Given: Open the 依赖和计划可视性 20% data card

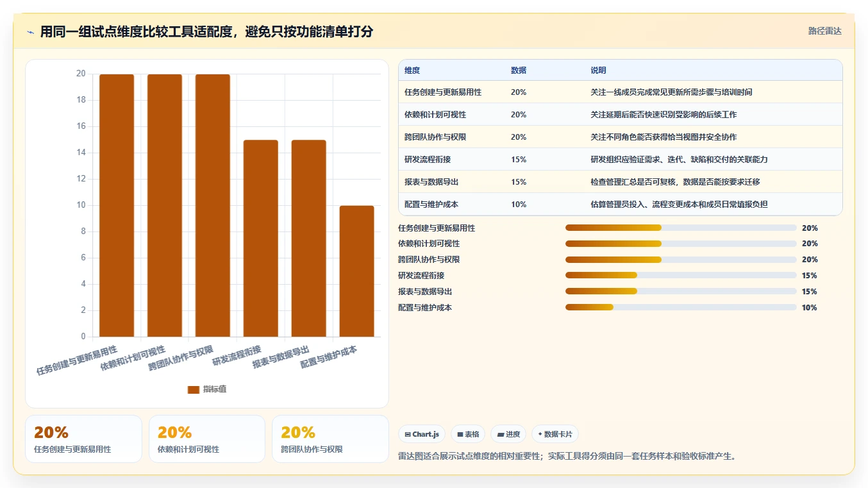Looking at the screenshot, I should (207, 439).
